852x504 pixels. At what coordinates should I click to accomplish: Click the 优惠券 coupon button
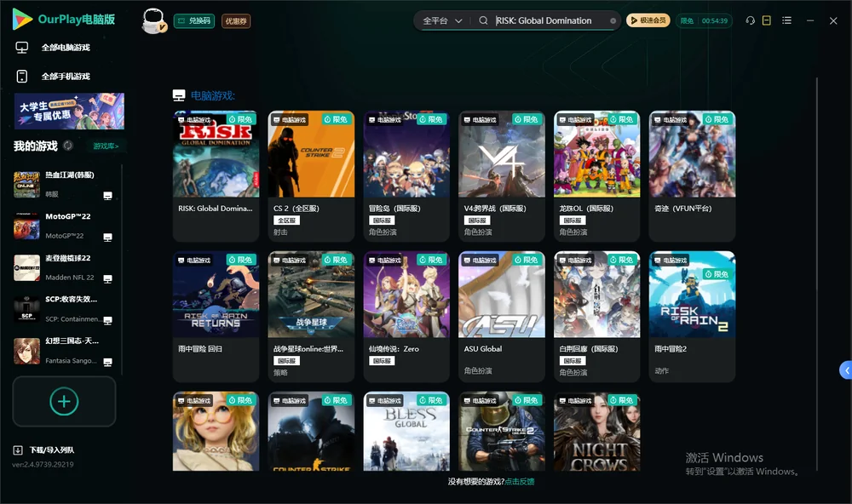tap(236, 21)
